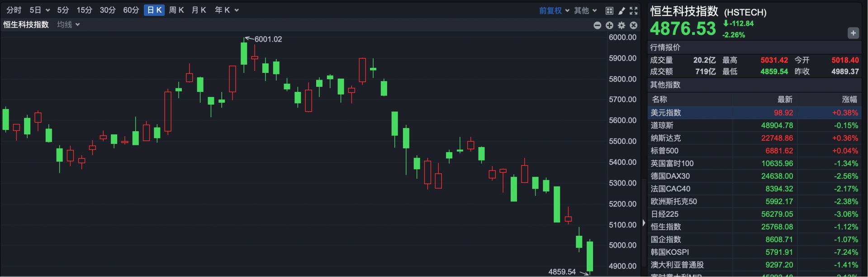Select the drawing brush tool
The height and width of the screenshot is (277, 868).
(621, 10)
